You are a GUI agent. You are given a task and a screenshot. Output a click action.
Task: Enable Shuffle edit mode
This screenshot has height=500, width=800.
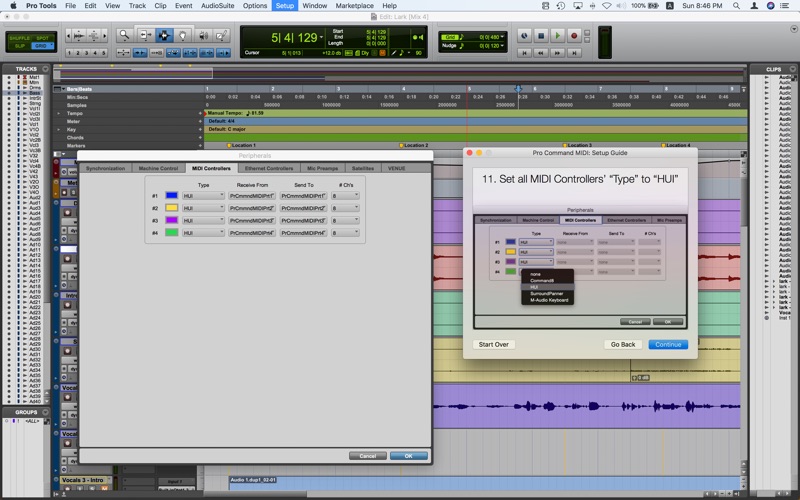[19, 38]
